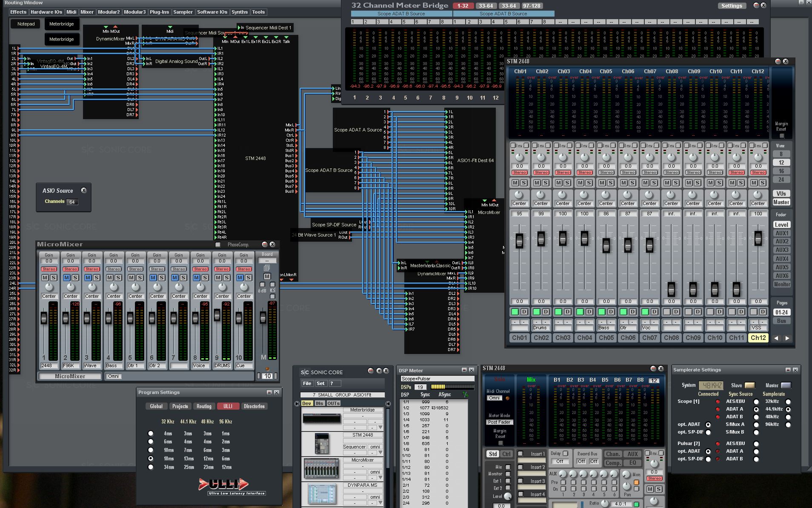812x508 pixels.
Task: Toggle the PhaseComp checkbox in MicroMixer
Action: [x=218, y=245]
